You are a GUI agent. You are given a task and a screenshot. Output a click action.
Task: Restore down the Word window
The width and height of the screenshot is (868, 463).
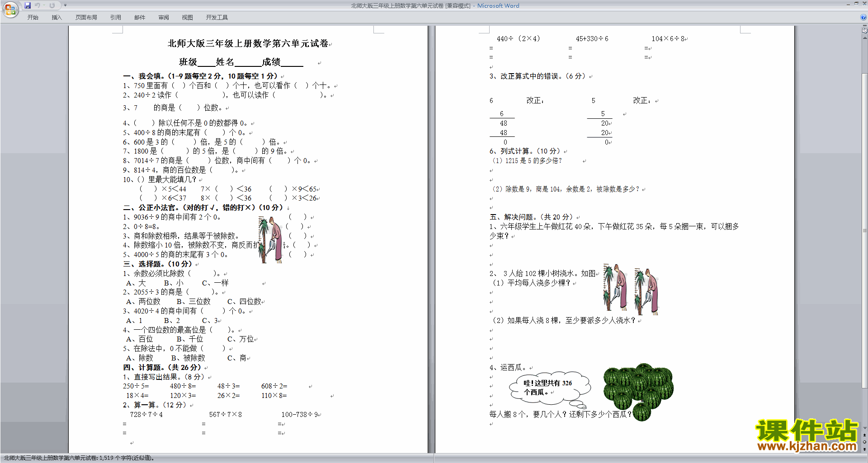[x=856, y=4]
